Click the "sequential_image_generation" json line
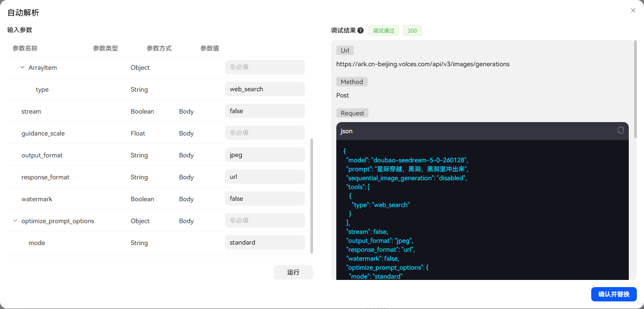The height and width of the screenshot is (309, 644). (407, 178)
